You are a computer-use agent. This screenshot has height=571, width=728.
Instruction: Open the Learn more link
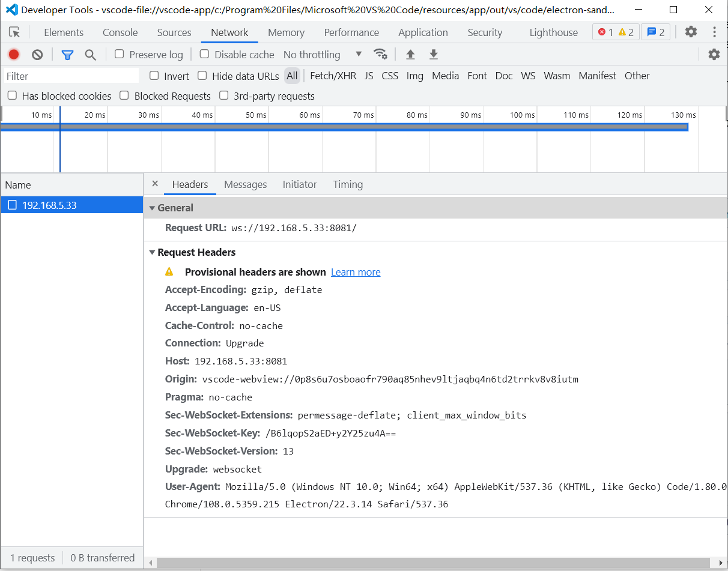pos(356,272)
